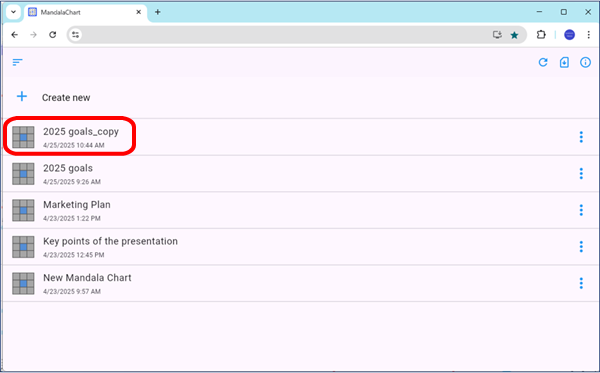Image resolution: width=600 pixels, height=373 pixels.
Task: Open the New Mandala Chart title
Action: (87, 278)
